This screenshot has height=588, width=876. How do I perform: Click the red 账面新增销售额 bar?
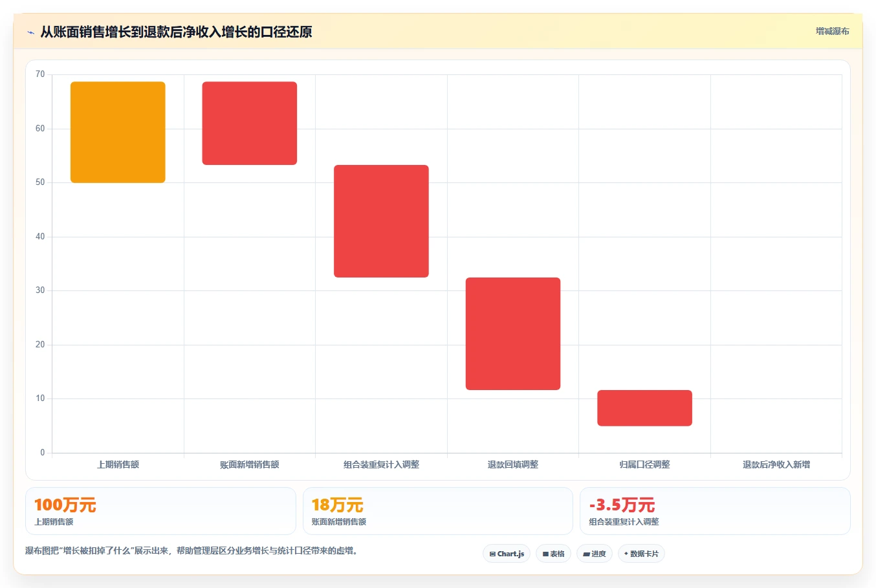(x=250, y=123)
